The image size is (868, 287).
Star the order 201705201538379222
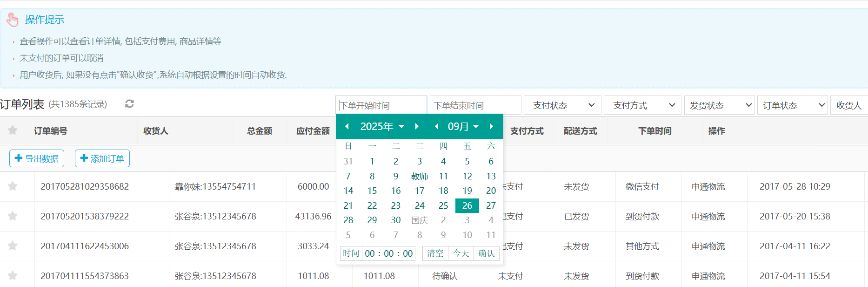[13, 216]
